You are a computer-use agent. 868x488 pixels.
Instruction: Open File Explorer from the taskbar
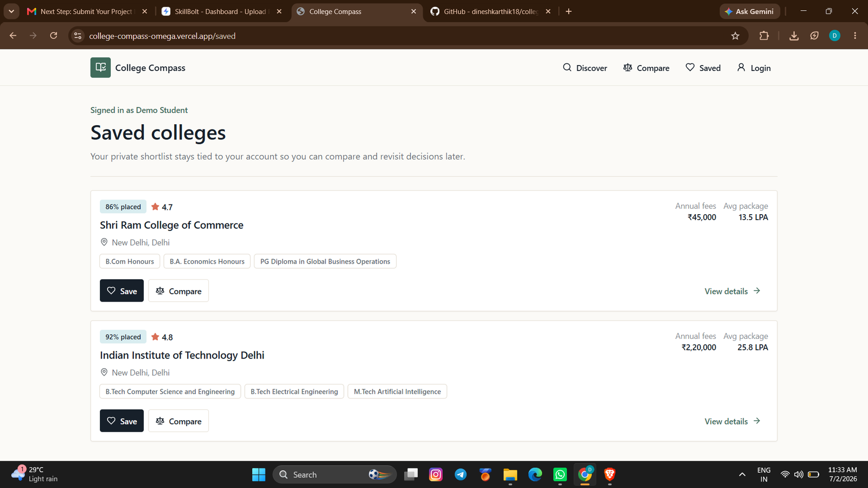click(x=510, y=474)
